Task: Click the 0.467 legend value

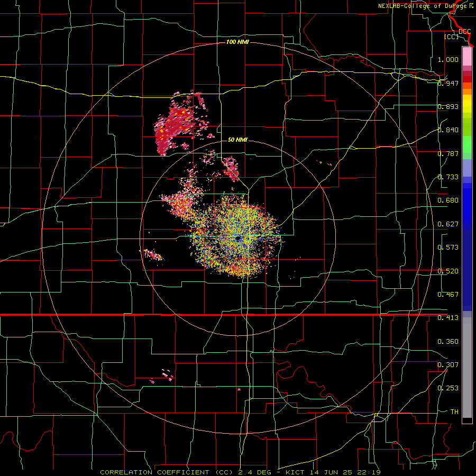Action: (448, 295)
